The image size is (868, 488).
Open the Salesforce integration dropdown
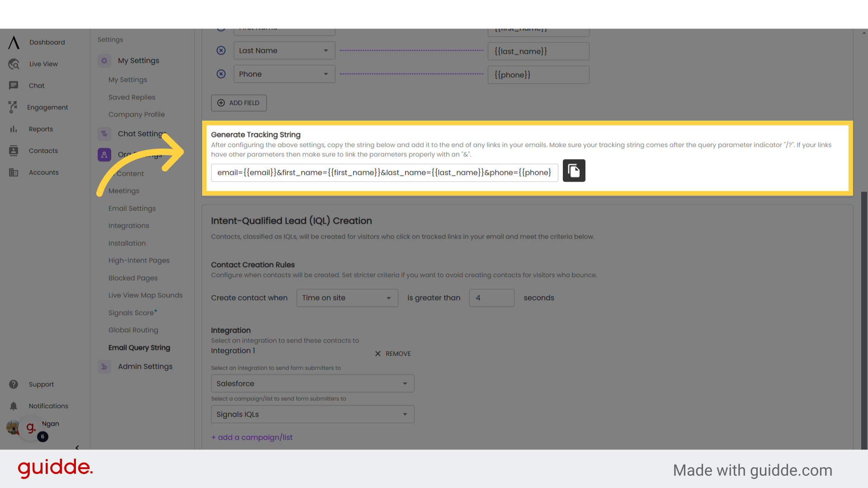click(312, 384)
